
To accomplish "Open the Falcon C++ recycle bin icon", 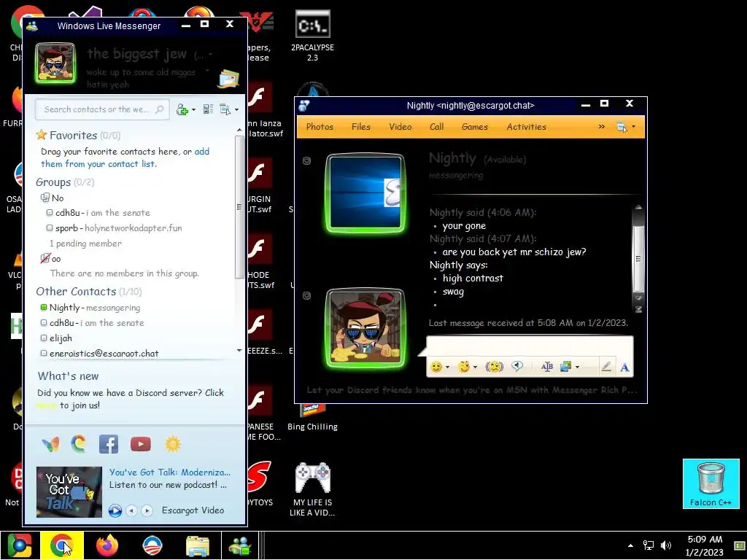I will coord(711,484).
